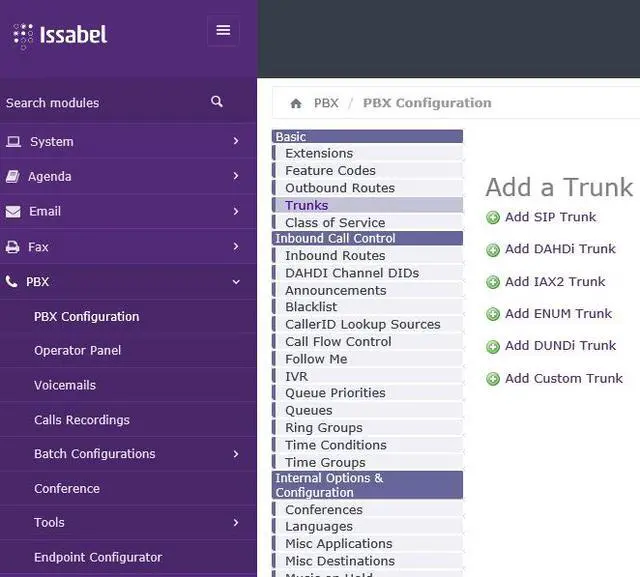Open Inbound Routes

pos(367,256)
